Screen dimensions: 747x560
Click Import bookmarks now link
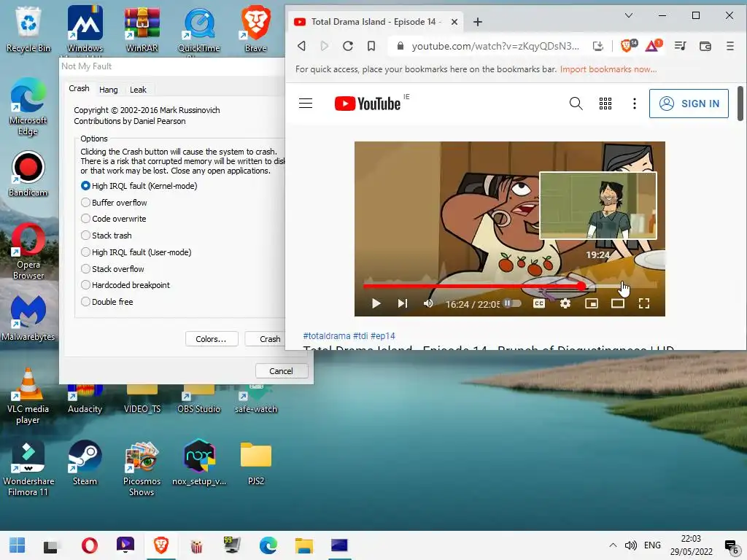[608, 69]
